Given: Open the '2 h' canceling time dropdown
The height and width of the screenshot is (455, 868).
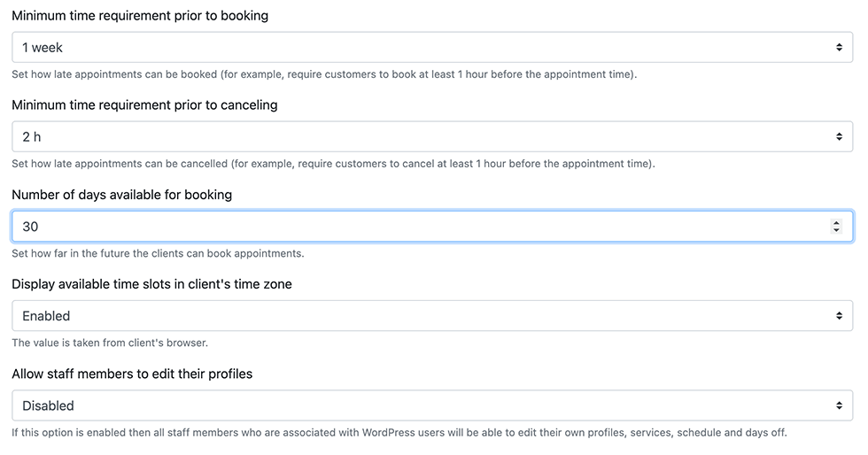Looking at the screenshot, I should (x=432, y=136).
